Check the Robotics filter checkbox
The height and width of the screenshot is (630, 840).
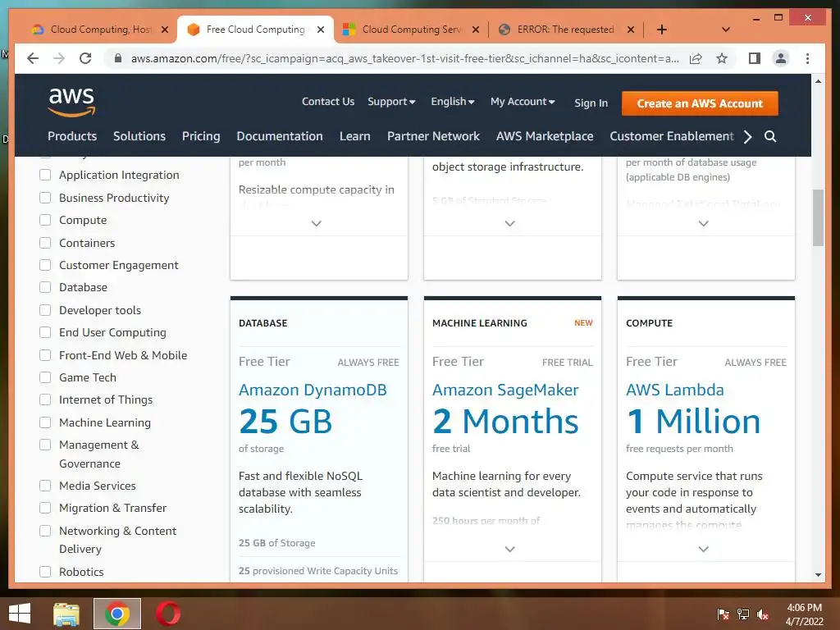[x=46, y=572]
